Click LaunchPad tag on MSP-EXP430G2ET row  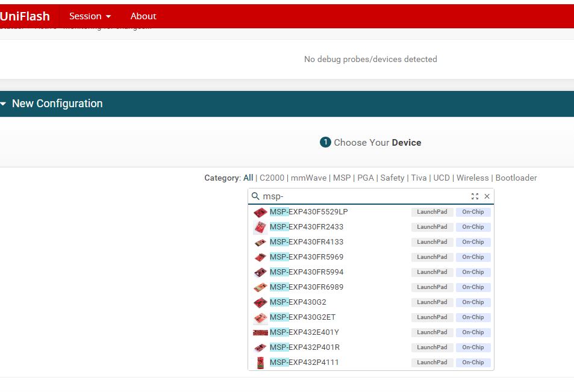(432, 317)
